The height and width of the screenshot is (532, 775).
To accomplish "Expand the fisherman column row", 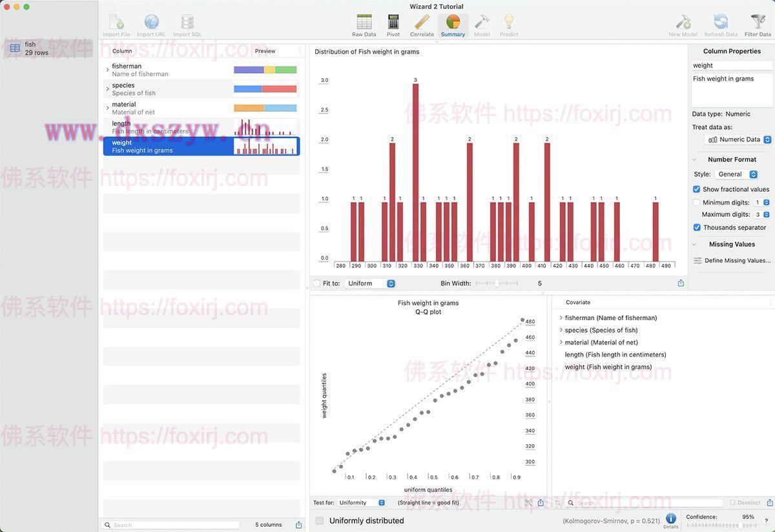I will (107, 70).
